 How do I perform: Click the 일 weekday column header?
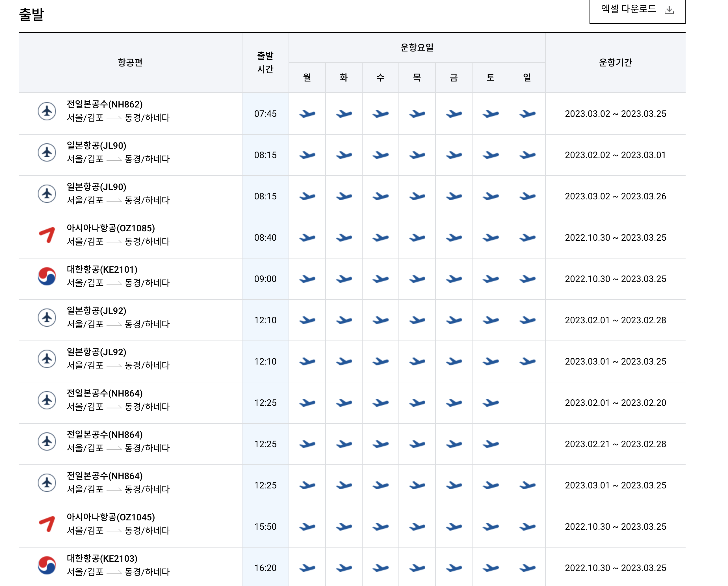click(x=527, y=78)
